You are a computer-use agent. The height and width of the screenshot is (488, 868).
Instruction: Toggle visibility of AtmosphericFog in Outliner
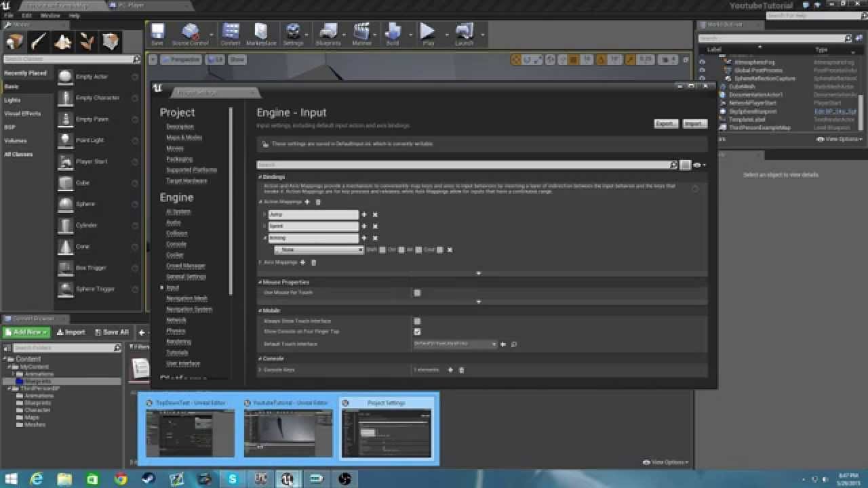pos(703,62)
